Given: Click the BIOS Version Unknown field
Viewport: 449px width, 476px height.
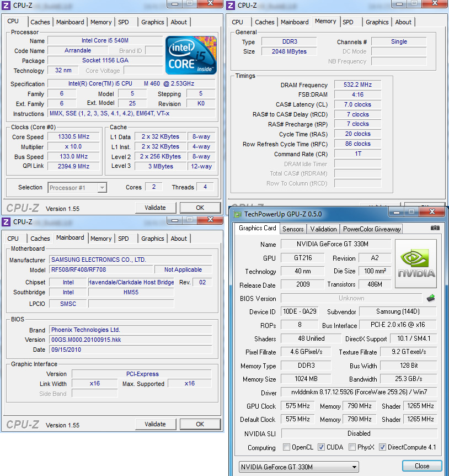Looking at the screenshot, I should (351, 298).
